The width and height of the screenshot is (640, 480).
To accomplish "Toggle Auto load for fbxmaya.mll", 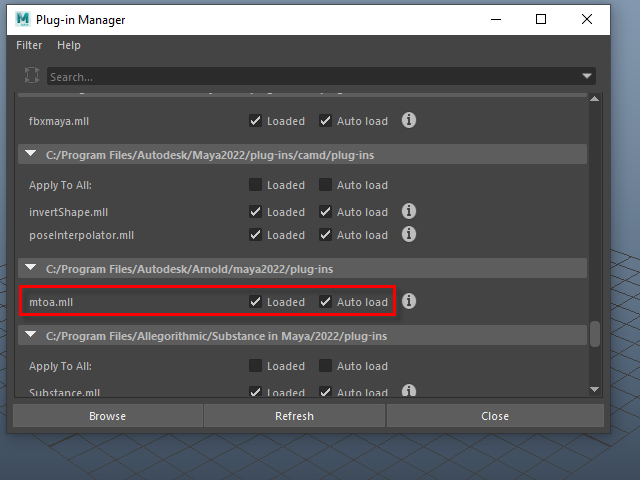I will [326, 121].
